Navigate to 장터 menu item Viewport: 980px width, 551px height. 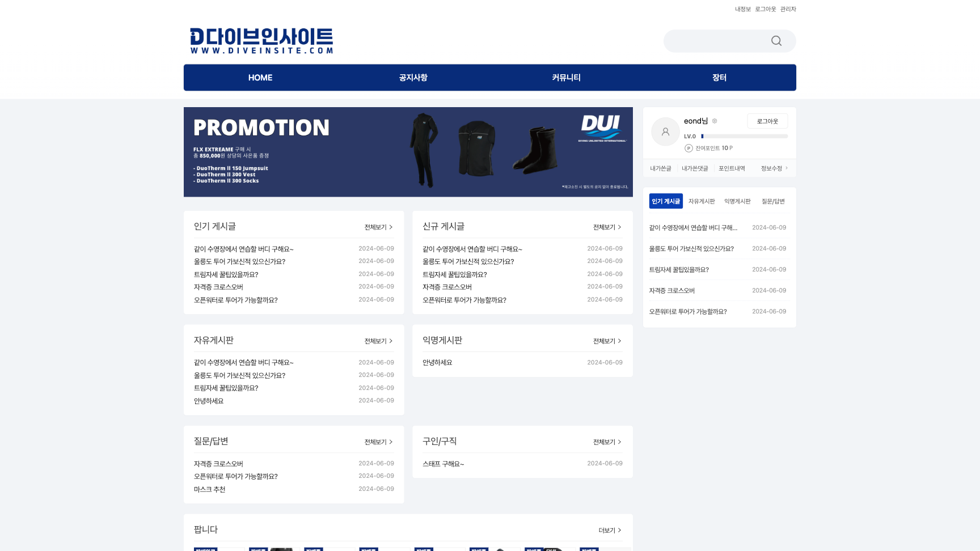pyautogui.click(x=719, y=78)
